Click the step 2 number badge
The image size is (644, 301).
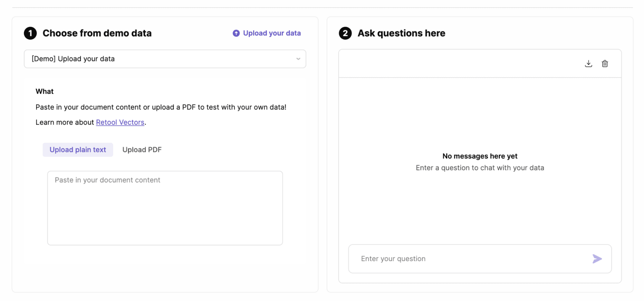[345, 33]
